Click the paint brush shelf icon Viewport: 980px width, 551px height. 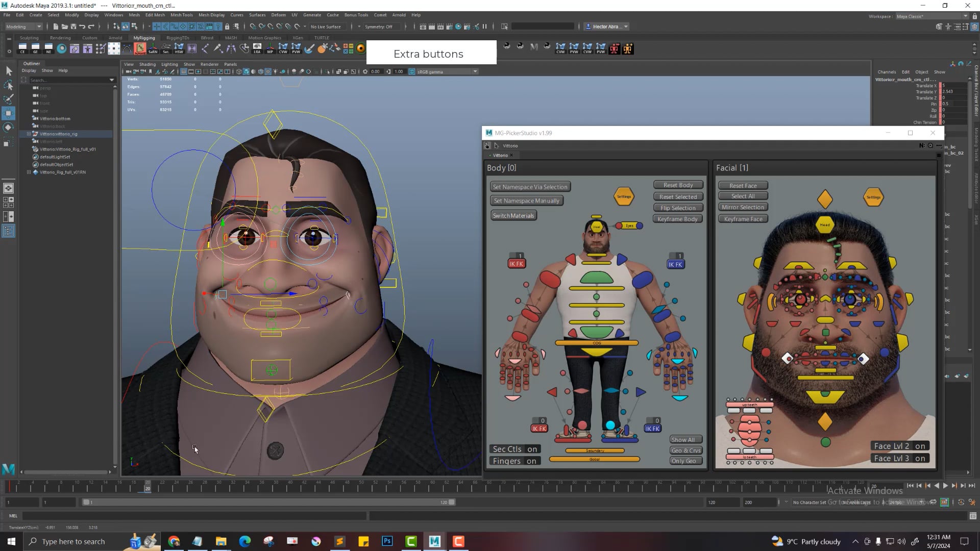[309, 48]
